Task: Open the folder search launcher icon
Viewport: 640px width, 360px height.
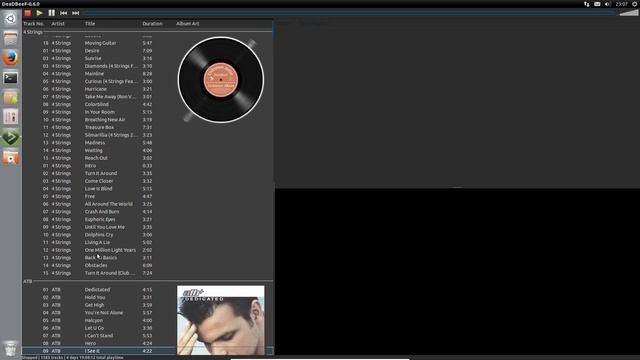Action: [11, 157]
